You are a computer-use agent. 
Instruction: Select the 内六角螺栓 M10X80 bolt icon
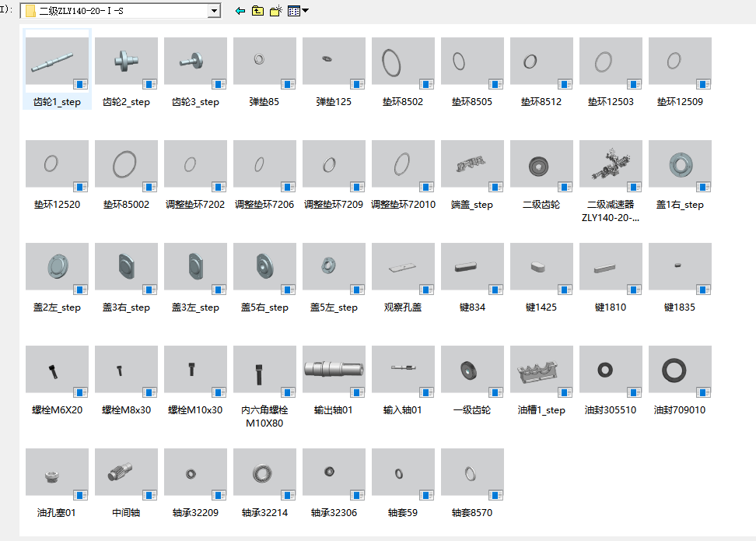pos(264,372)
